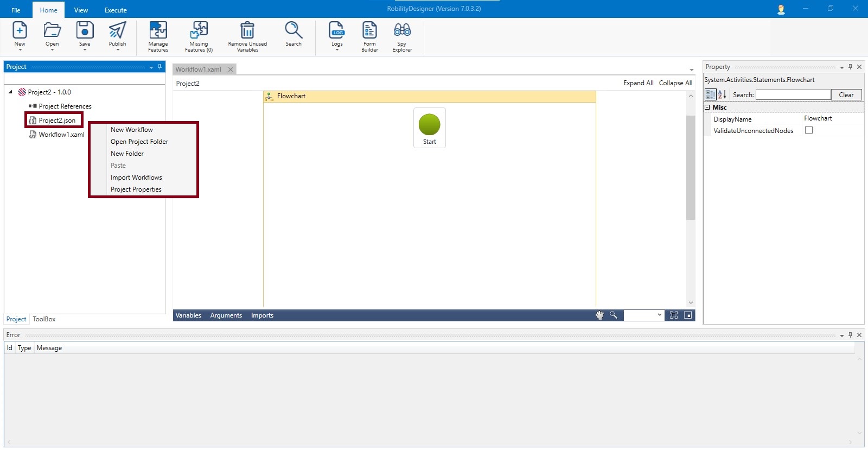Image resolution: width=868 pixels, height=450 pixels.
Task: Open the Spy Explorer tool
Action: (x=402, y=31)
